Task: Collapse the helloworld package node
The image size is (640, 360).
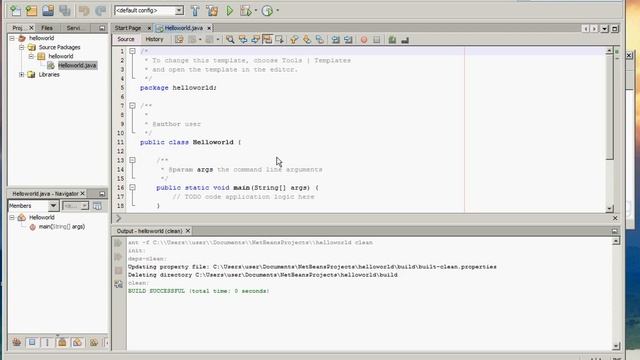Action: (x=31, y=56)
